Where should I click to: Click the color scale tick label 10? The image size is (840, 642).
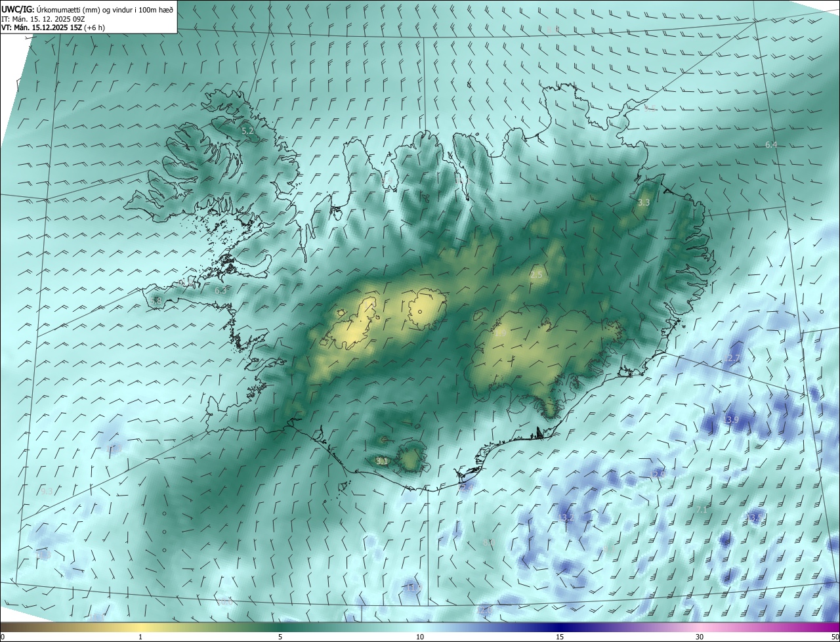(420, 637)
